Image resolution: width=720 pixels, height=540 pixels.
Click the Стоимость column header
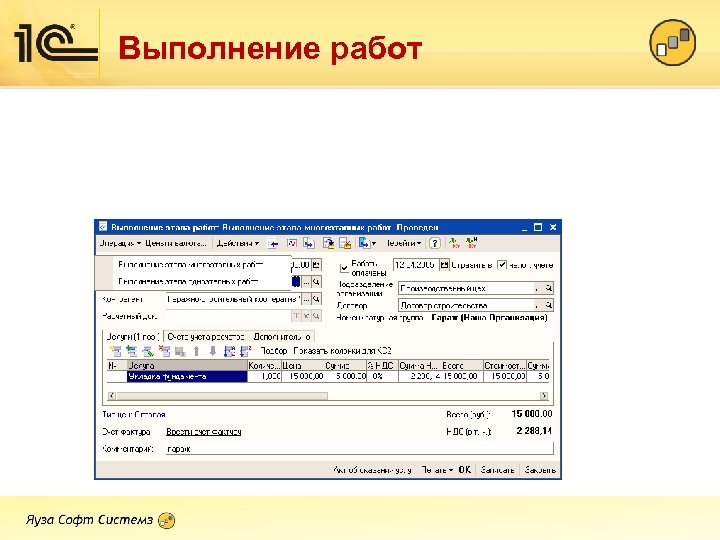coord(505,366)
